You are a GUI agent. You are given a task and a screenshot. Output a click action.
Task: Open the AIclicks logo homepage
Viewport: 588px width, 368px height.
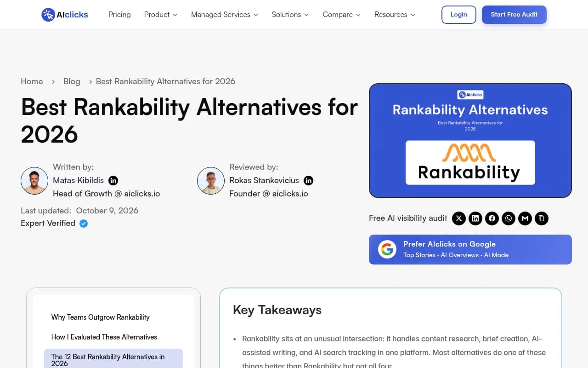(x=65, y=15)
